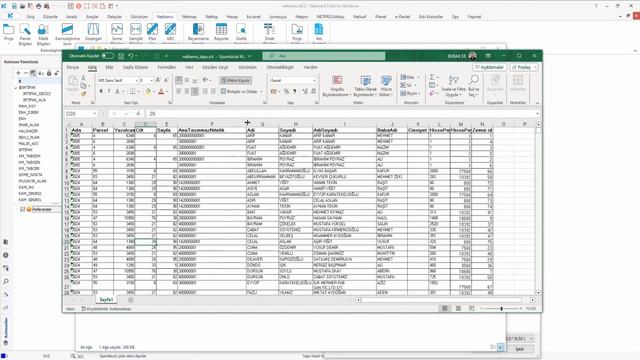640x360 pixels.
Task: Select Excel normal view button in status bar
Action: (445, 309)
